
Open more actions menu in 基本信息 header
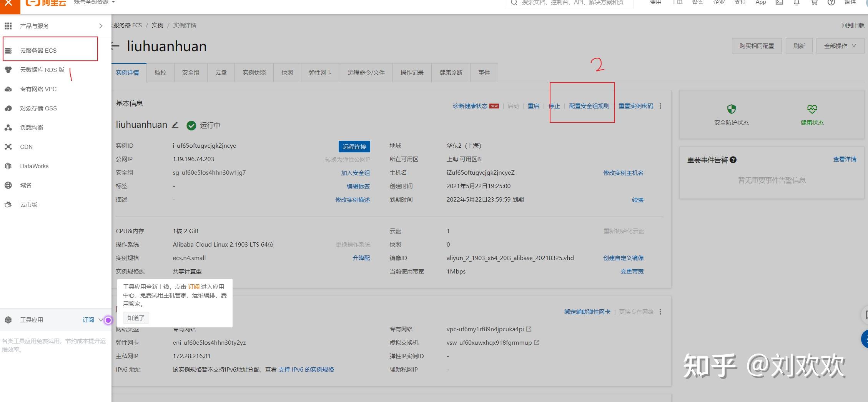click(660, 106)
